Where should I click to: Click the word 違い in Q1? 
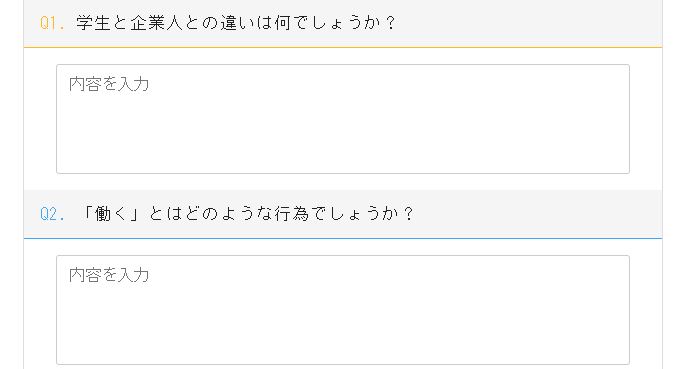(237, 23)
